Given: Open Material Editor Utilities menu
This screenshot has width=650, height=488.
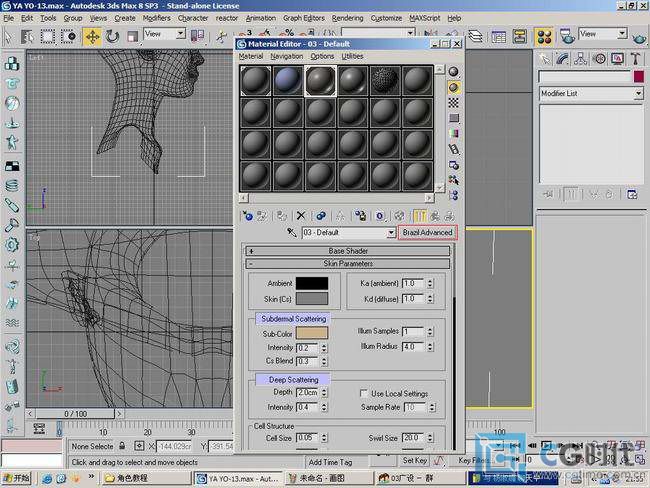Looking at the screenshot, I should pyautogui.click(x=352, y=56).
